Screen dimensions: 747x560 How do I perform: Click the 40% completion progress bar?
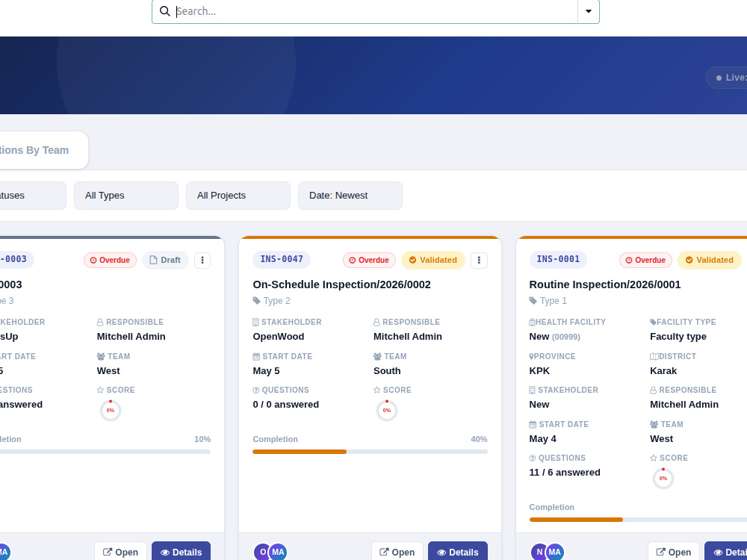(371, 452)
